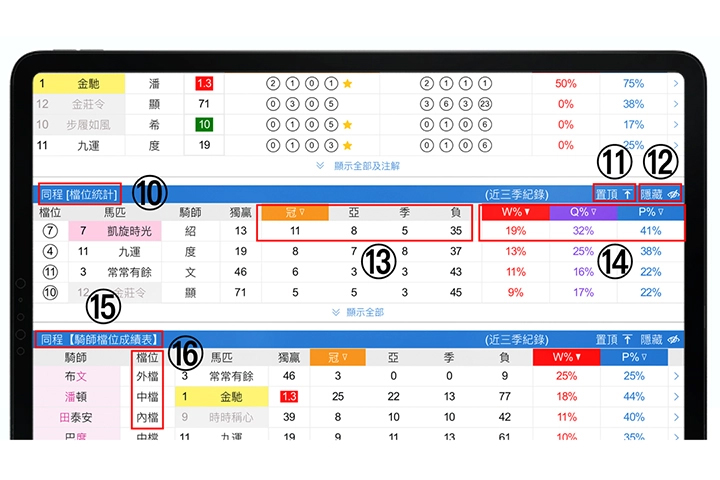Pin 檔位統計 section with 置頂
Viewport: 720px width, 480px height.
614,194
